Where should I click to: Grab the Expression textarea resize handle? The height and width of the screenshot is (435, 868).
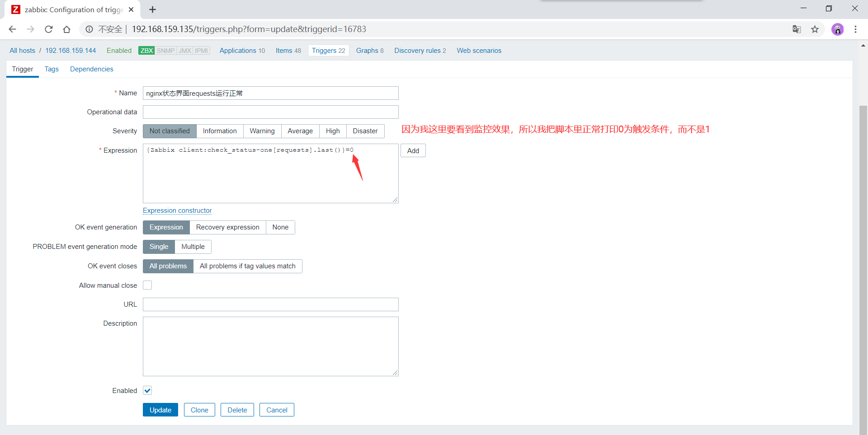[x=395, y=200]
